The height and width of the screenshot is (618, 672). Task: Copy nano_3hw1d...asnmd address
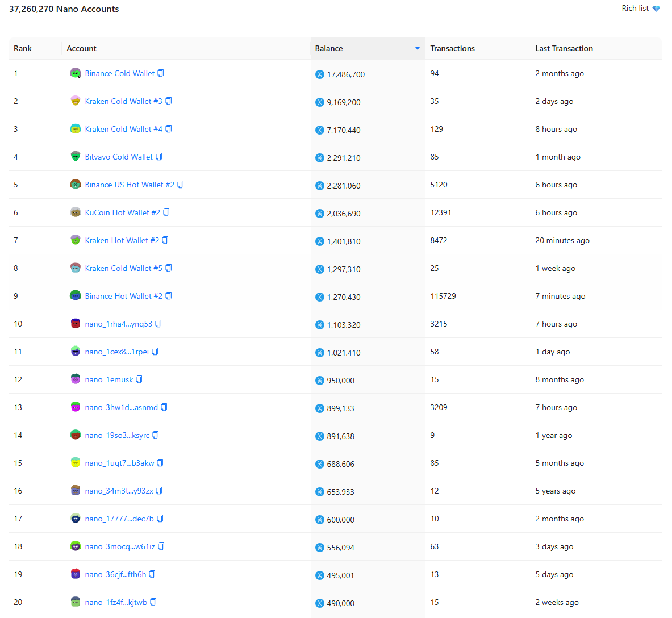click(x=164, y=408)
